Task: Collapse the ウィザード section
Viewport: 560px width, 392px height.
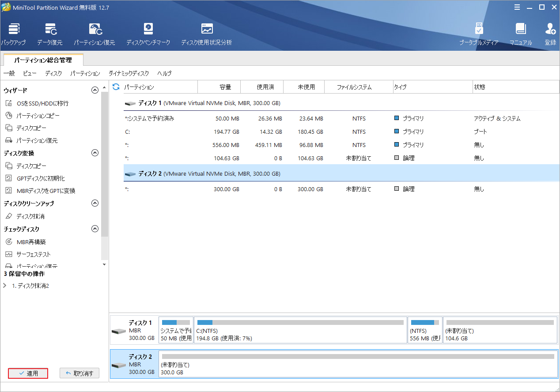Action: click(x=95, y=90)
